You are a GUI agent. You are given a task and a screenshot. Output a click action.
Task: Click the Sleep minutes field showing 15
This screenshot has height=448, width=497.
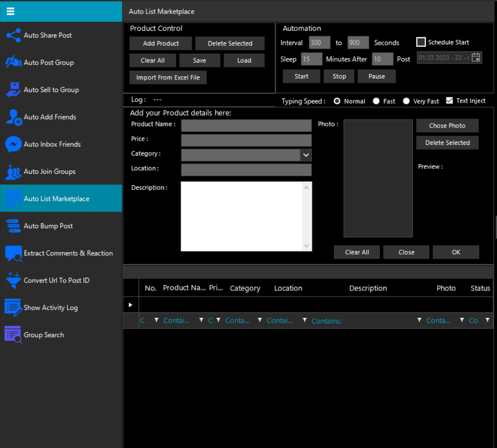click(x=311, y=59)
